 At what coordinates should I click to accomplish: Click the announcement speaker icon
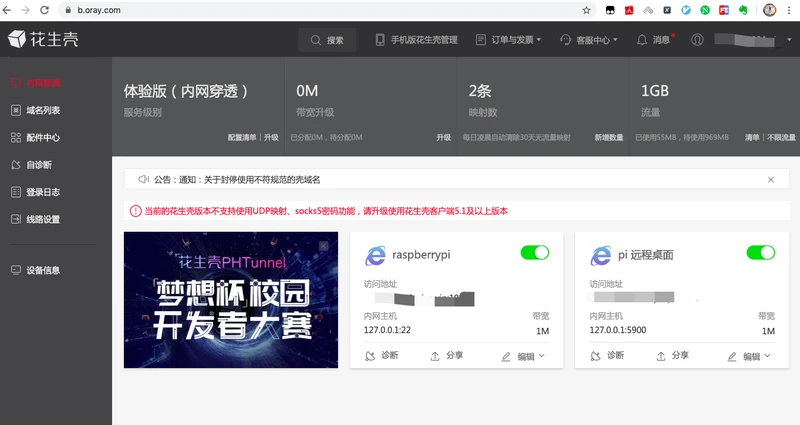coord(143,179)
